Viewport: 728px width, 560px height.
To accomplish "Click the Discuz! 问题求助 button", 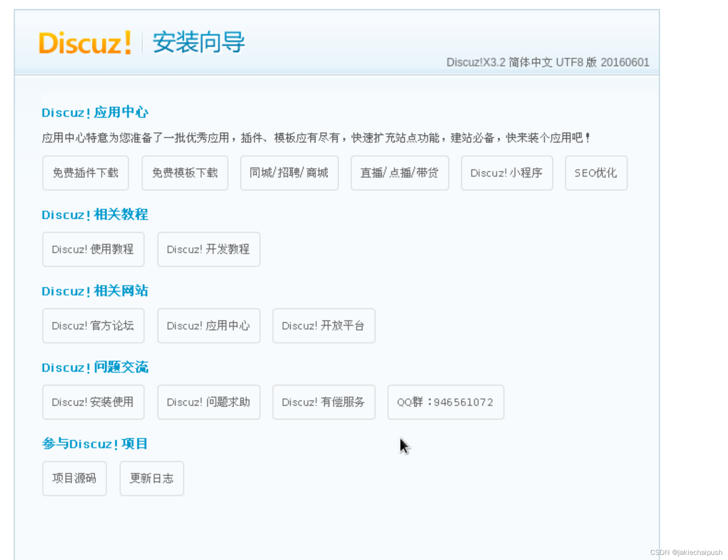I will coord(209,402).
